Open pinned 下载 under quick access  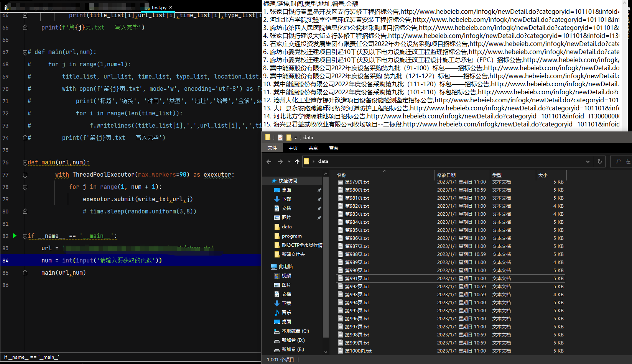tap(286, 199)
